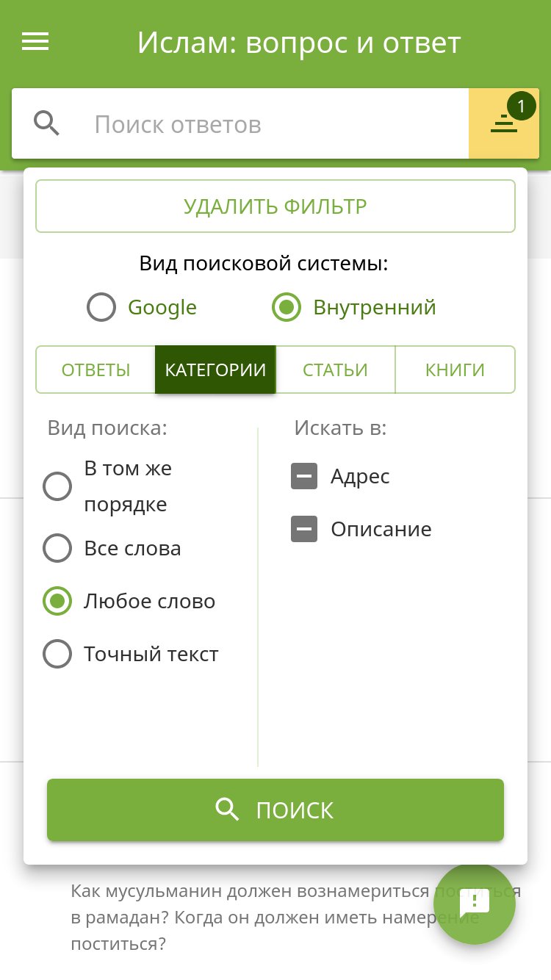Open the hamburger navigation menu
The image size is (551, 980).
[35, 42]
